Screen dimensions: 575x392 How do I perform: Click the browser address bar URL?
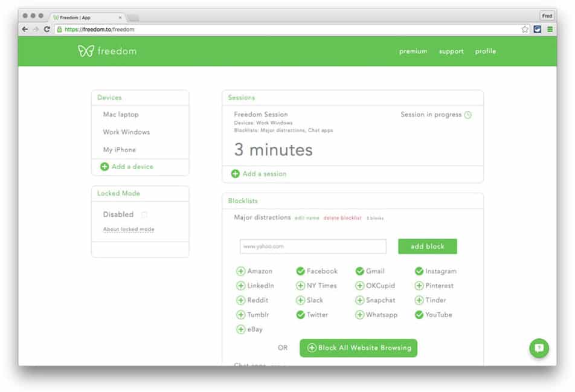point(100,30)
